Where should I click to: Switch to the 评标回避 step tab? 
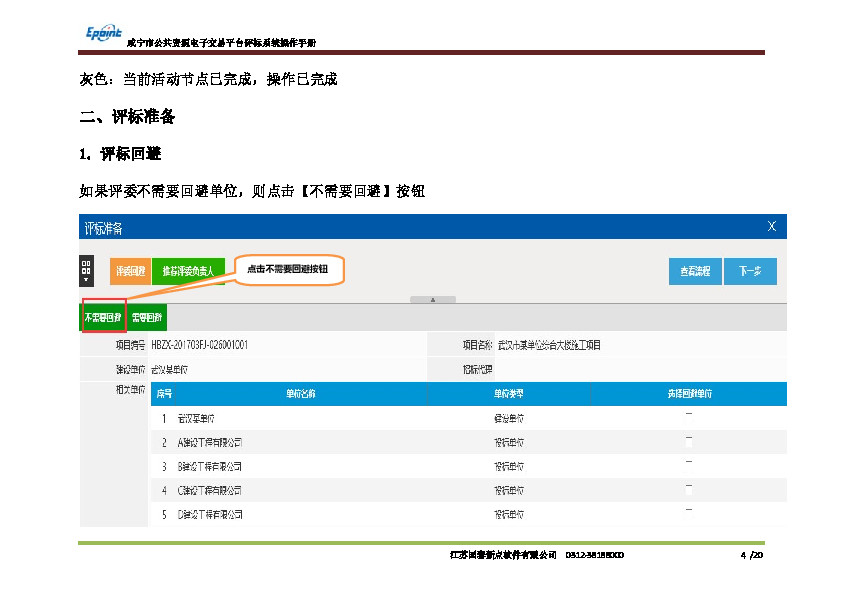click(130, 271)
